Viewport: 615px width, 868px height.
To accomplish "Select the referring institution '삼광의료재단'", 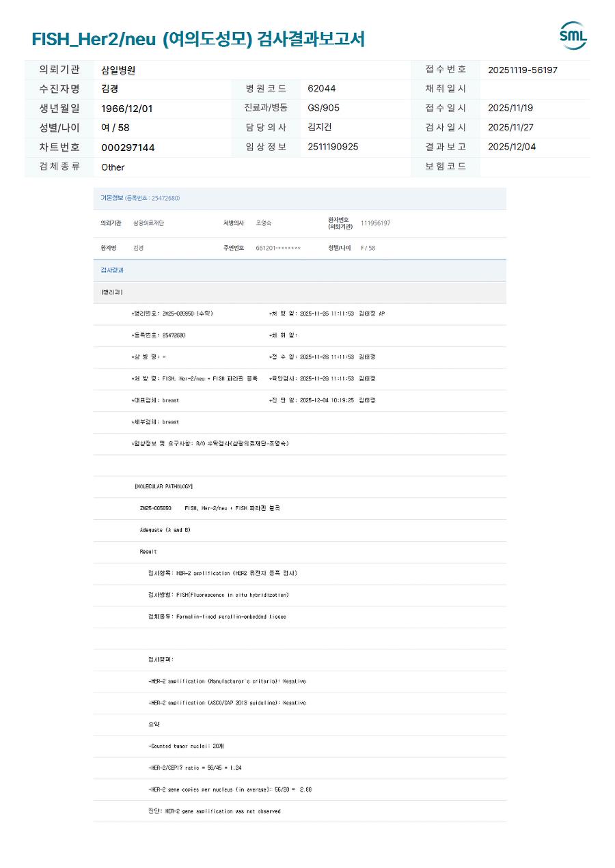I will 148,223.
